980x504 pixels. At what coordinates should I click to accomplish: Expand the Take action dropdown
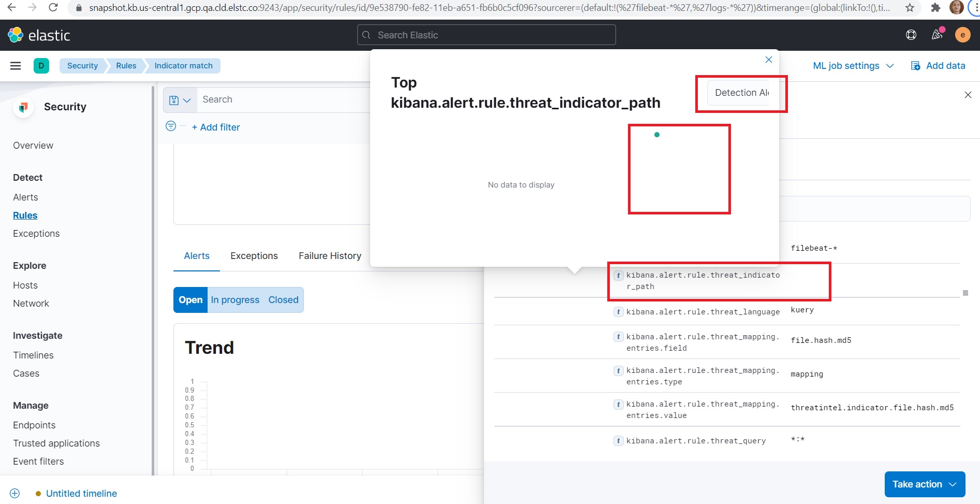tap(925, 484)
